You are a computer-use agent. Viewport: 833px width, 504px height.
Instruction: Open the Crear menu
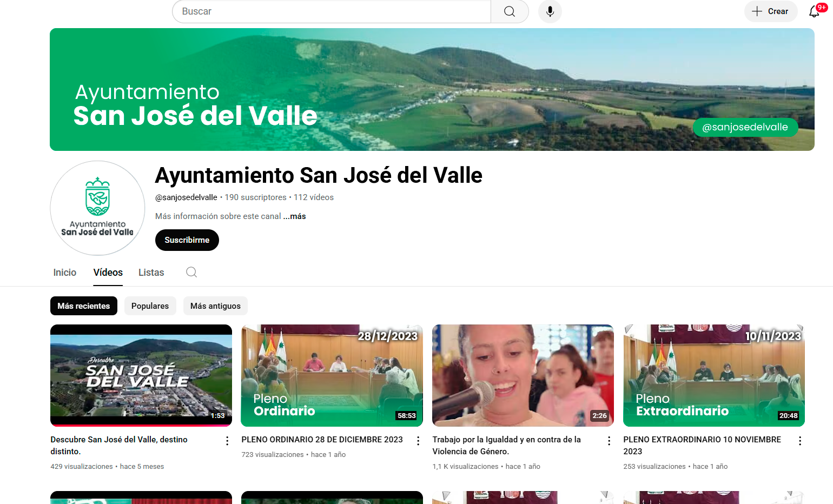pyautogui.click(x=770, y=11)
